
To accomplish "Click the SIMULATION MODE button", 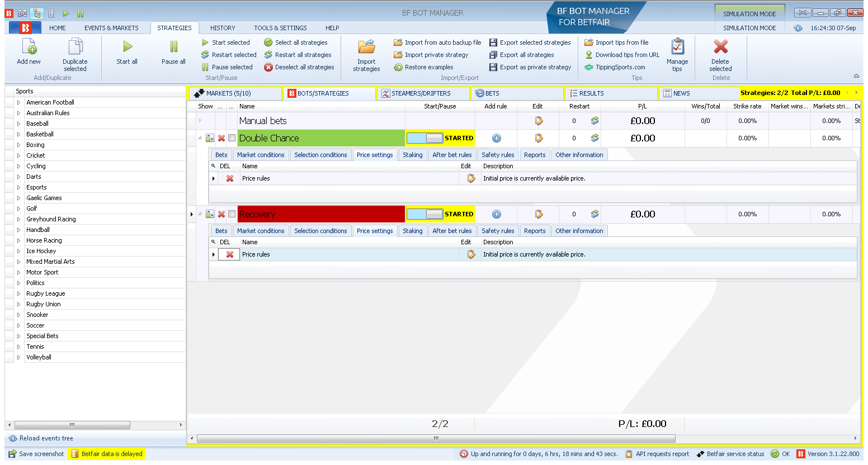I will pyautogui.click(x=749, y=14).
